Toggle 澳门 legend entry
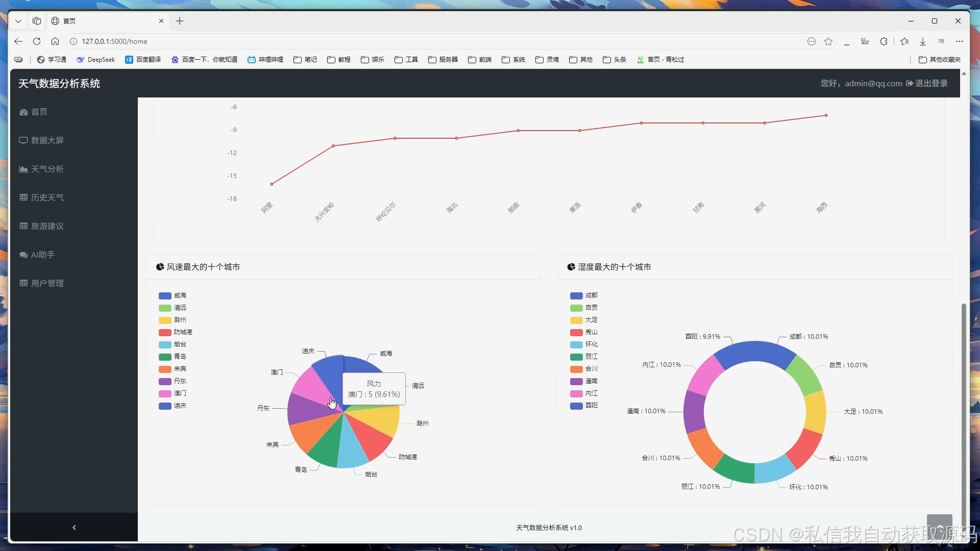The height and width of the screenshot is (551, 980). point(173,393)
